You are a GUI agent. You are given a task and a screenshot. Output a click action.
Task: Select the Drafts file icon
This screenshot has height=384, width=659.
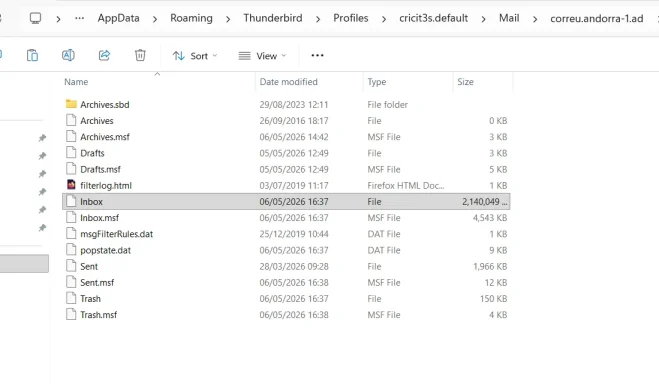71,153
